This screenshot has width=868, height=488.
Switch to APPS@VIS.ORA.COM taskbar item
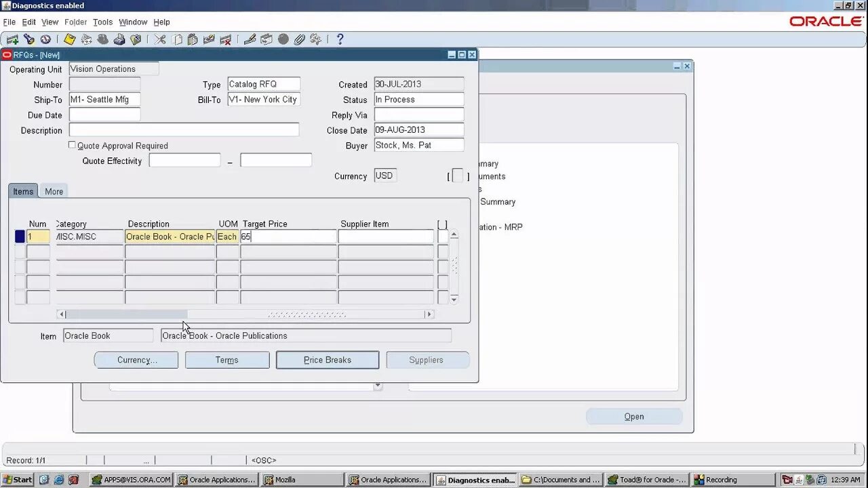132,479
